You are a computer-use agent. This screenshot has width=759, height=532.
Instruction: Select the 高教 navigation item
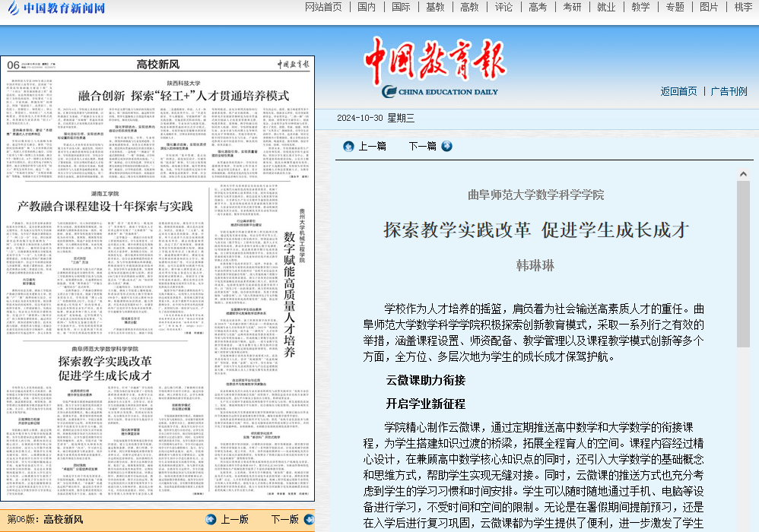[x=469, y=7]
